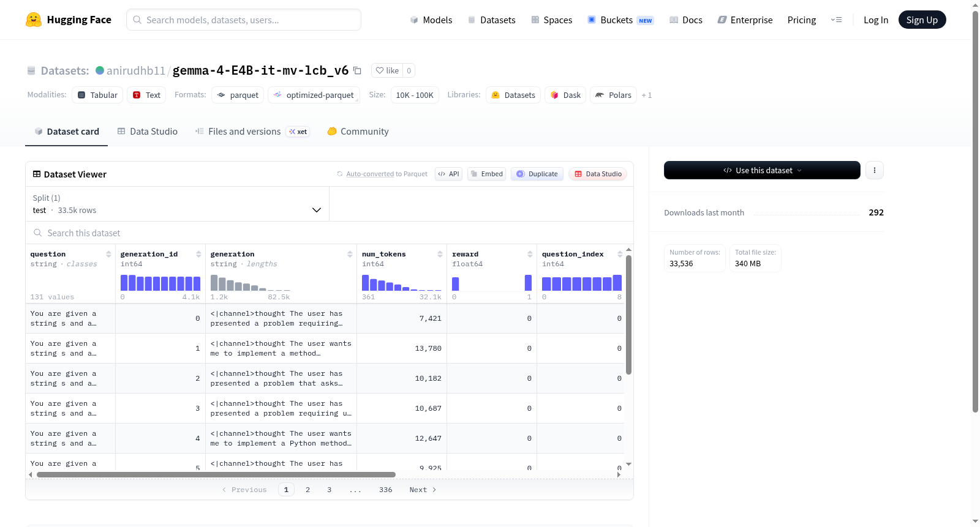
Task: Select the parquet format tag
Action: pyautogui.click(x=238, y=95)
